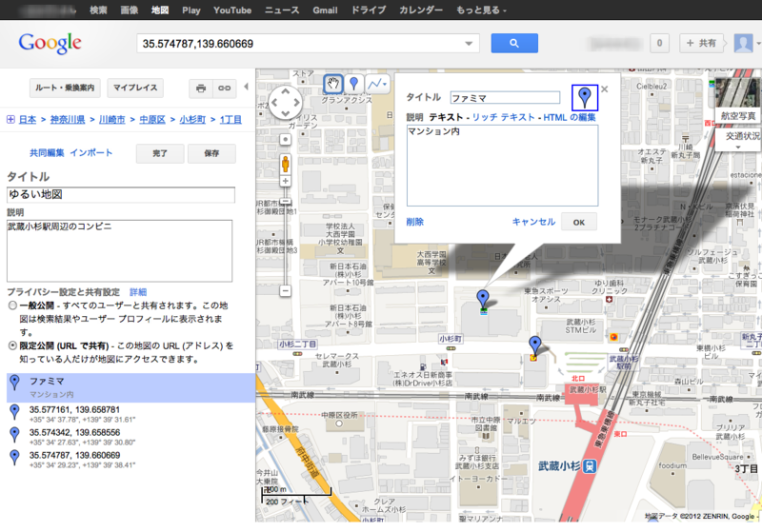Click the print icon

[201, 89]
